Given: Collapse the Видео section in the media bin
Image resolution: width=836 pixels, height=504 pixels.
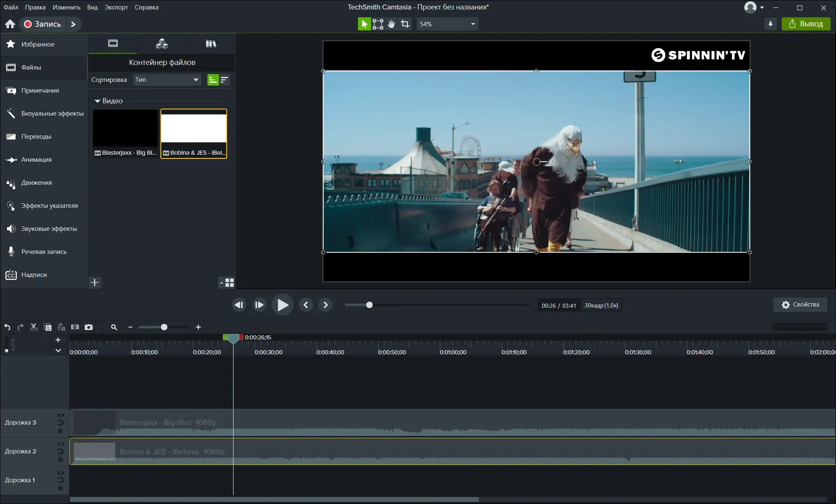Looking at the screenshot, I should pyautogui.click(x=98, y=101).
